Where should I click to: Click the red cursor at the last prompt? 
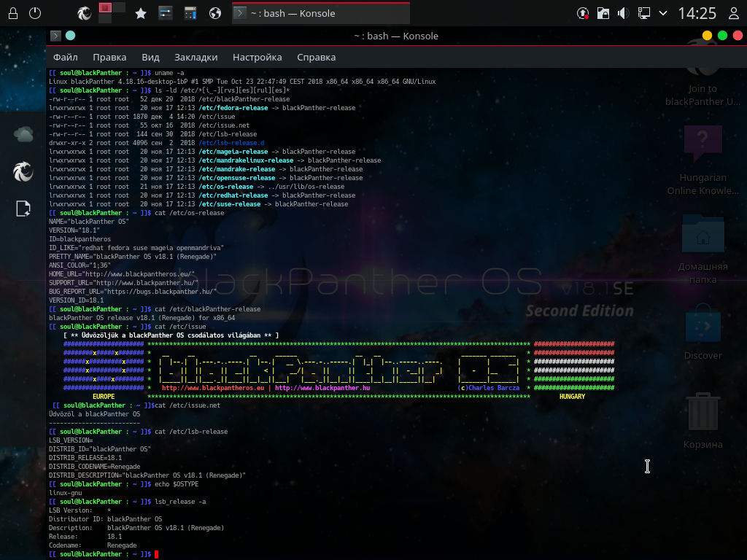(156, 554)
